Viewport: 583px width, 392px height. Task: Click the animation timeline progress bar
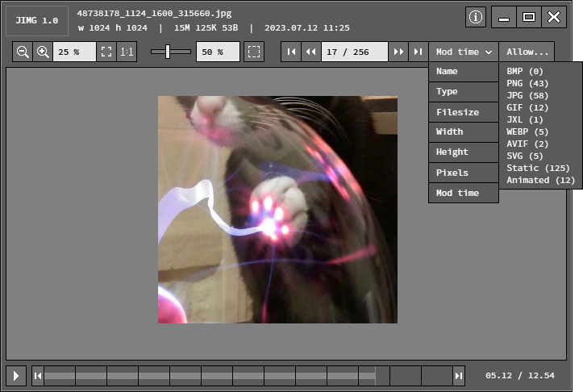pos(248,376)
